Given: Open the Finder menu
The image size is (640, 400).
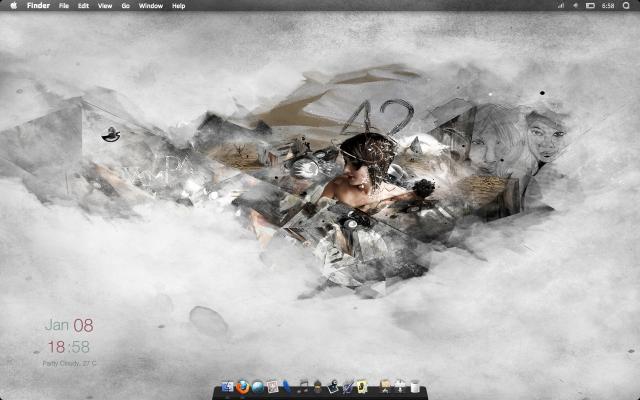Looking at the screenshot, I should click(38, 6).
